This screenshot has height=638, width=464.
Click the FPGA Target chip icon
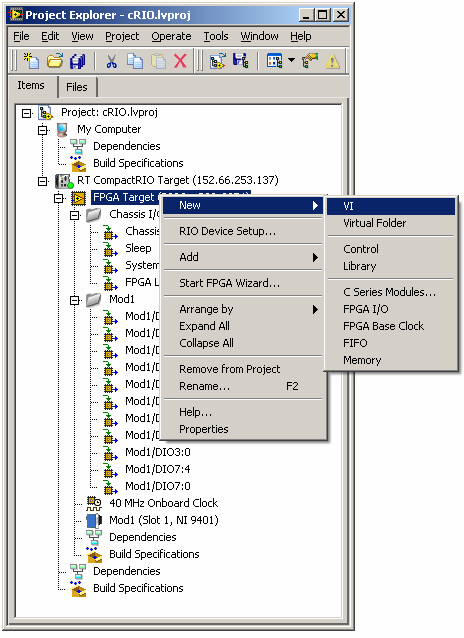click(x=78, y=198)
